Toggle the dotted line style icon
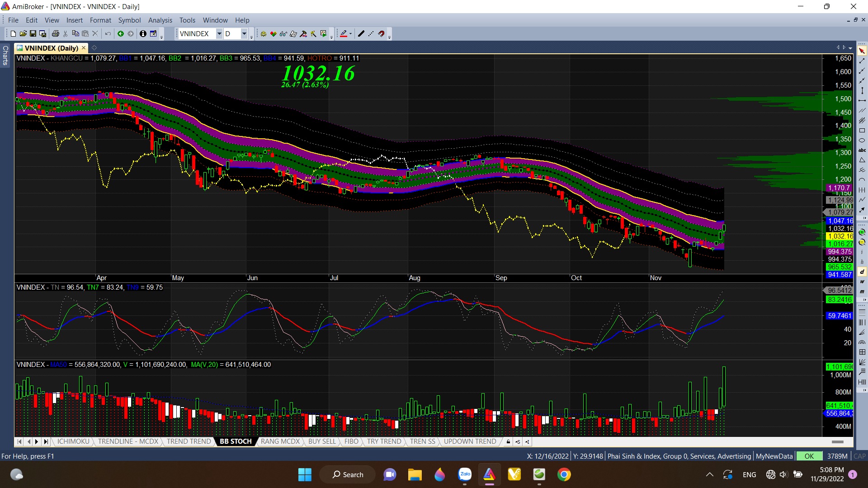The image size is (868, 488). click(x=371, y=33)
